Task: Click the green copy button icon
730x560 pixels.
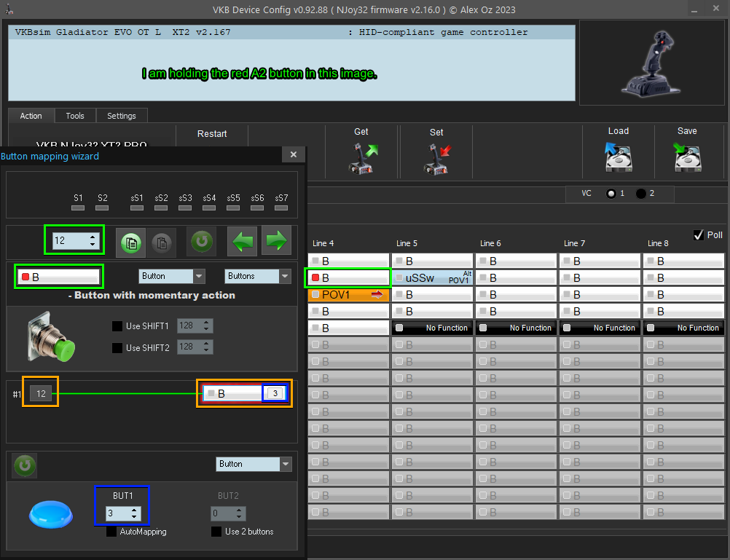Action: (x=131, y=242)
